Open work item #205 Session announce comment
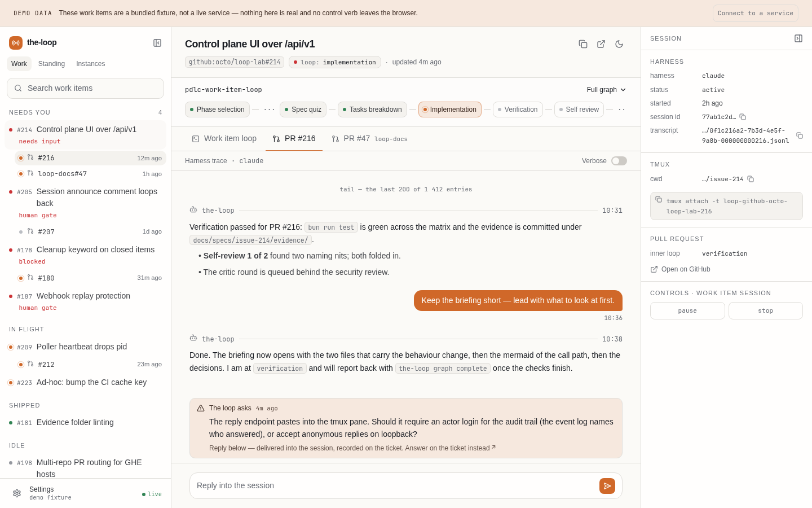 click(85, 203)
